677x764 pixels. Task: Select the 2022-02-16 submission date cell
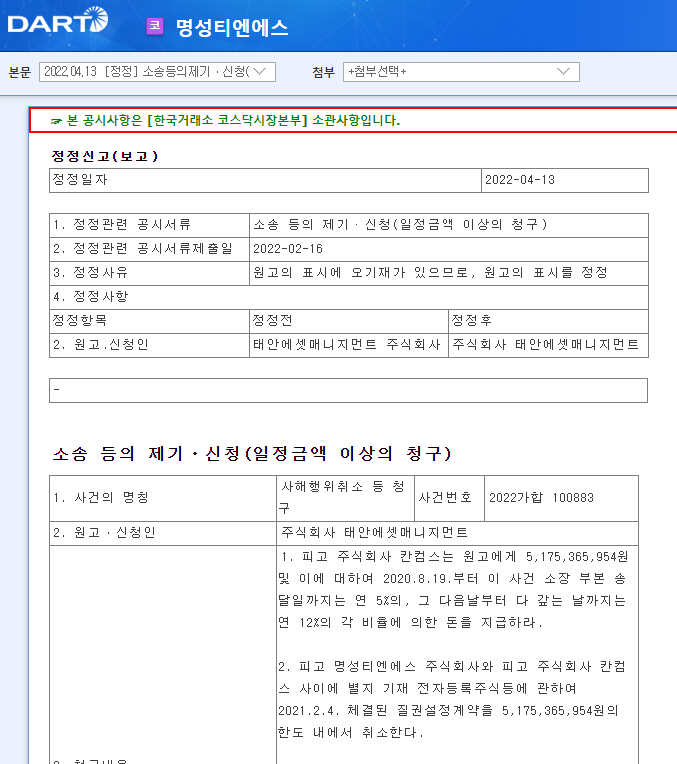click(x=449, y=249)
